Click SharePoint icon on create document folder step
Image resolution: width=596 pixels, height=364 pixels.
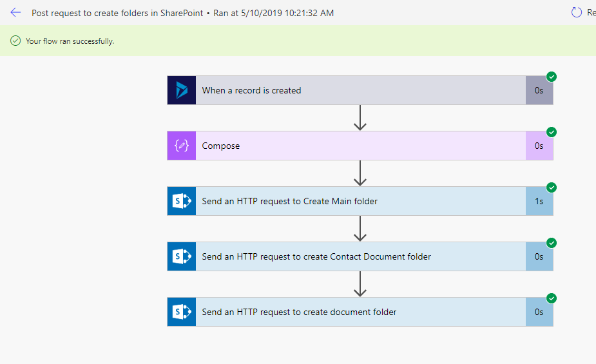pos(182,312)
